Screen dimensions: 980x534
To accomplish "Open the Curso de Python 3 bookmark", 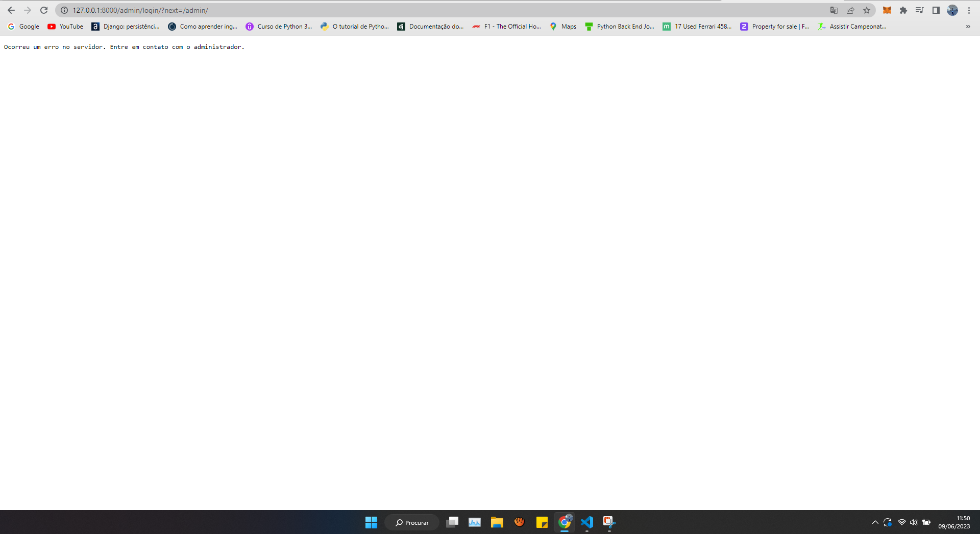I will pos(279,27).
